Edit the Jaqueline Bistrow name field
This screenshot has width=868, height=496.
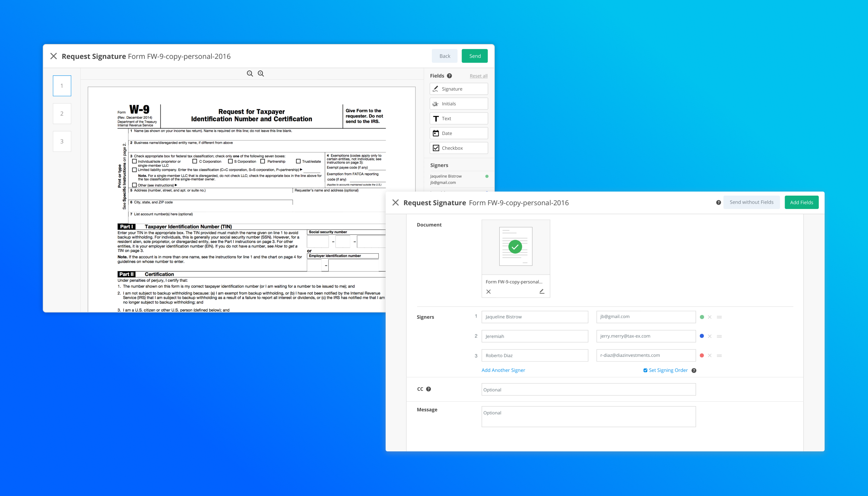tap(535, 317)
